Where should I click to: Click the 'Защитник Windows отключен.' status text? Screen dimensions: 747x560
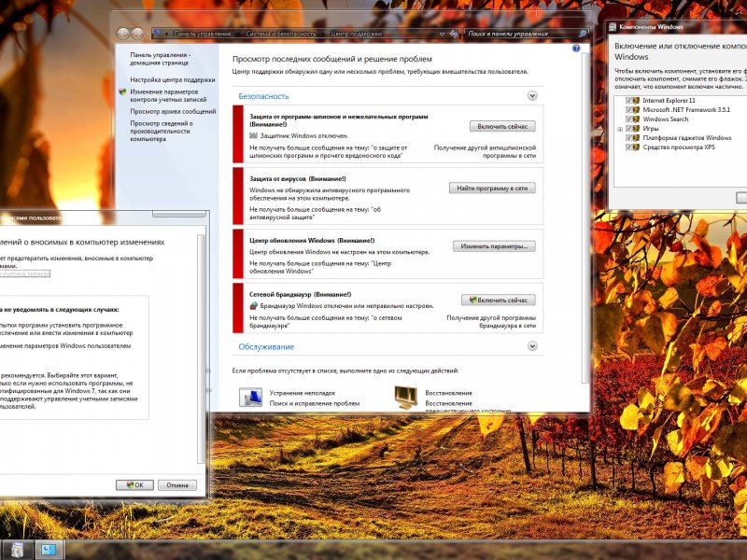(304, 135)
